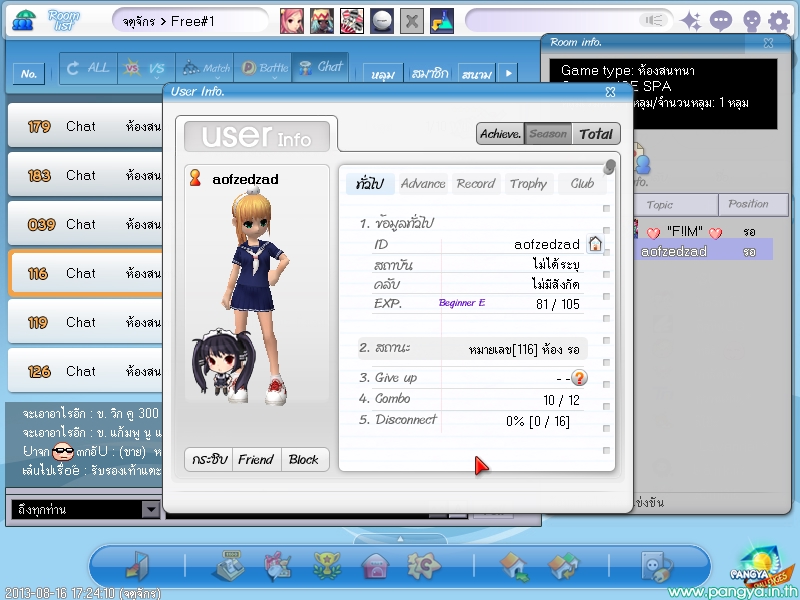Click the star C icon in bottom bar

pos(424,565)
